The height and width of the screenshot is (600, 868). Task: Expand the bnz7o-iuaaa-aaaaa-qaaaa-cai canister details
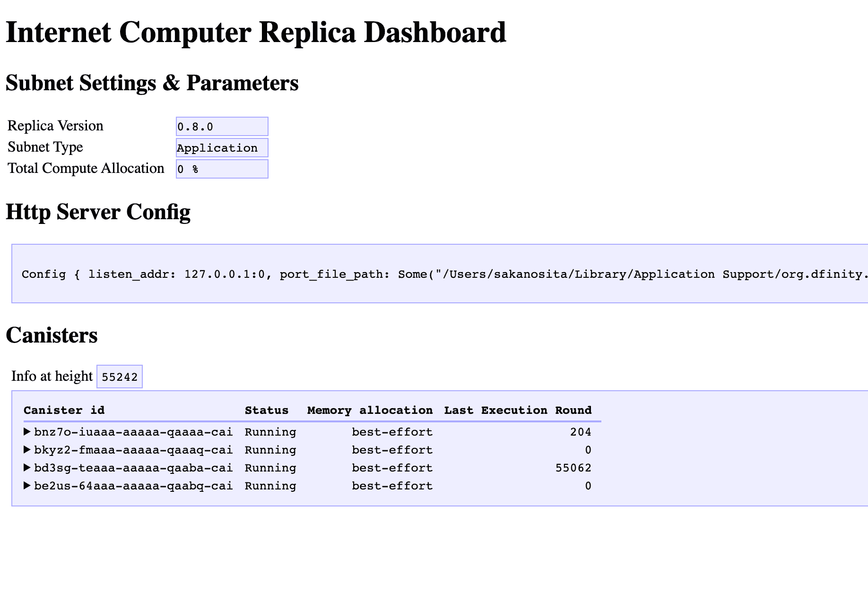[x=27, y=432]
